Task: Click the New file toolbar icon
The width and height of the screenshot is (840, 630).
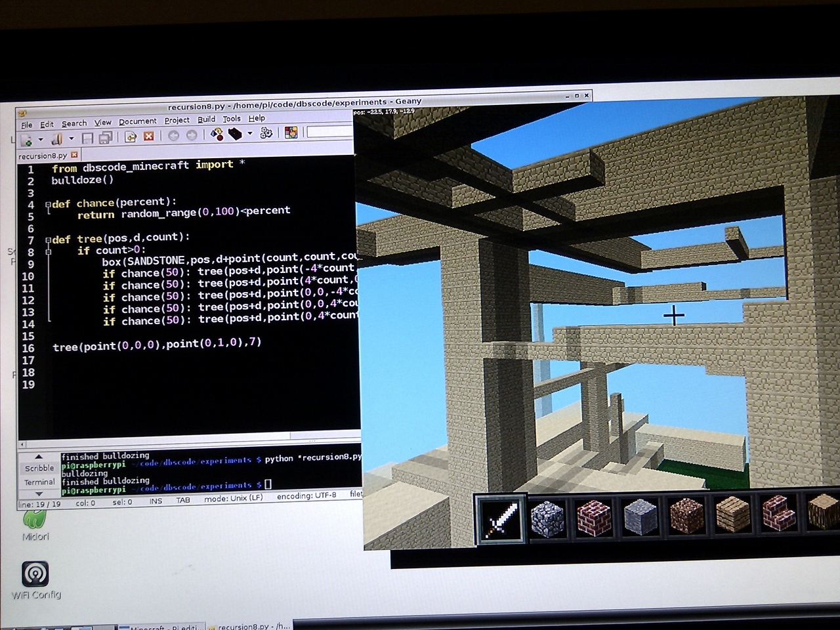Action: (x=27, y=140)
